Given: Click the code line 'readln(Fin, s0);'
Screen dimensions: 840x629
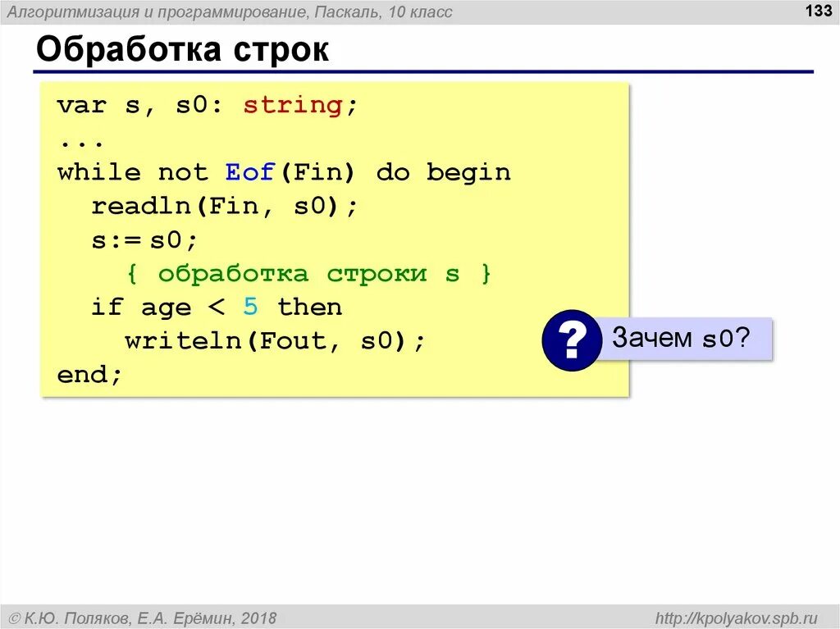Looking at the screenshot, I should 224,207.
